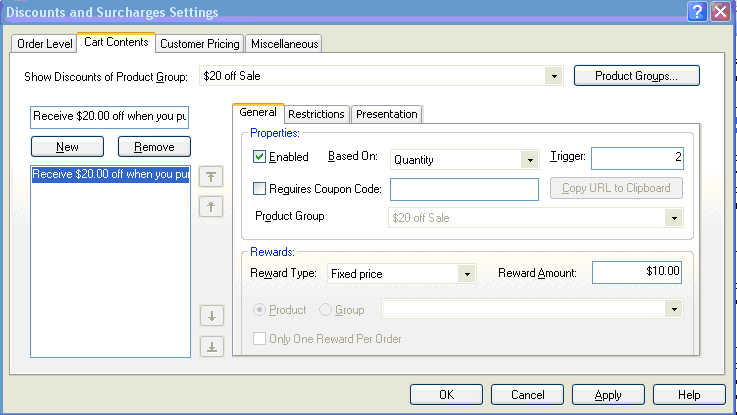The image size is (737, 415).
Task: Click the move to bottom arrow icon
Action: pyautogui.click(x=212, y=347)
